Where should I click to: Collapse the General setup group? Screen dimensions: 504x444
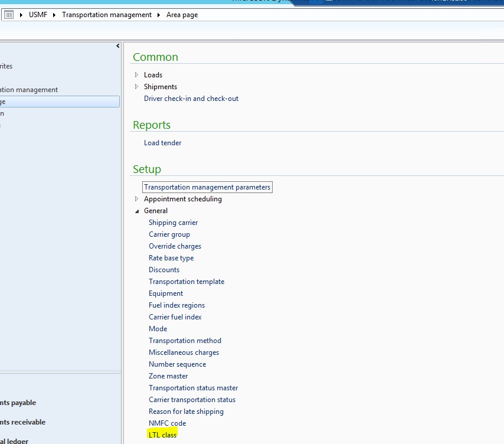136,211
